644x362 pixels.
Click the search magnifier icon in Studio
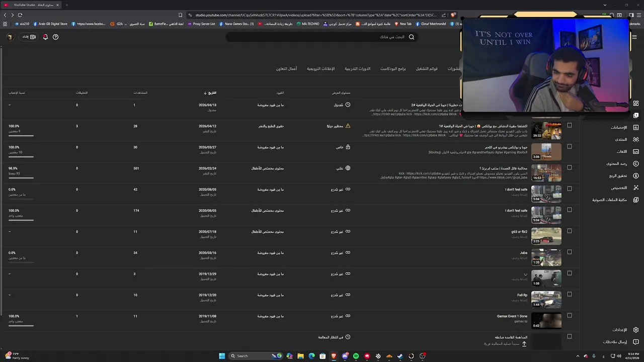click(x=412, y=37)
